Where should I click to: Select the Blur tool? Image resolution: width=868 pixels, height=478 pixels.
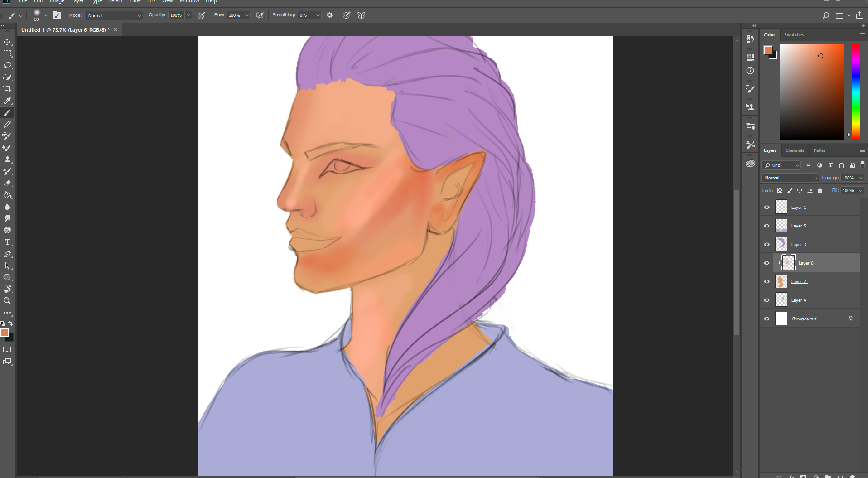7,207
